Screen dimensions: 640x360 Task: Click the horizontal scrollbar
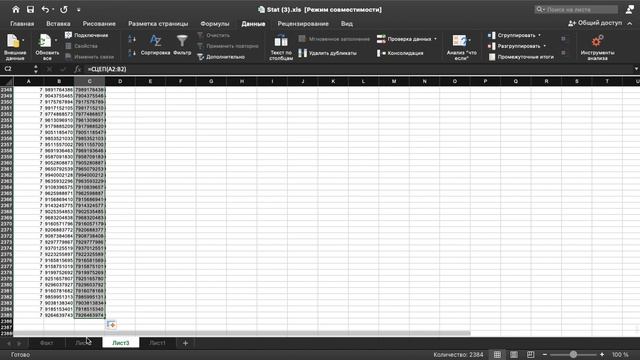242,333
